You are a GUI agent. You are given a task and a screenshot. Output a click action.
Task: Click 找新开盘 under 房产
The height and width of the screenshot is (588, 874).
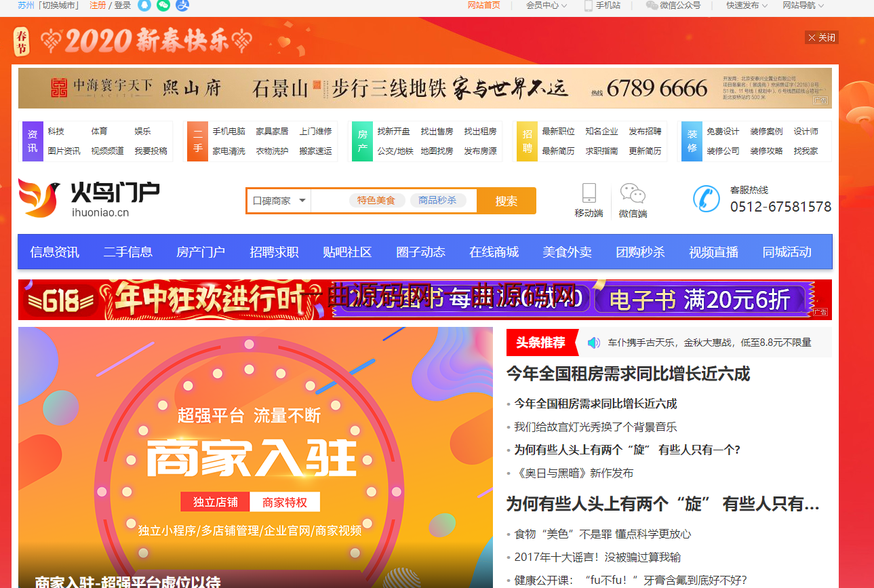pyautogui.click(x=394, y=132)
